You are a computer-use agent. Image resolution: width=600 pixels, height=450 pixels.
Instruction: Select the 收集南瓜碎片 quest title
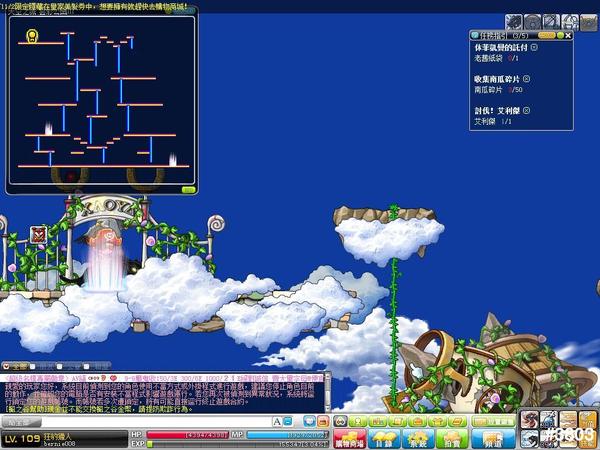[497, 79]
